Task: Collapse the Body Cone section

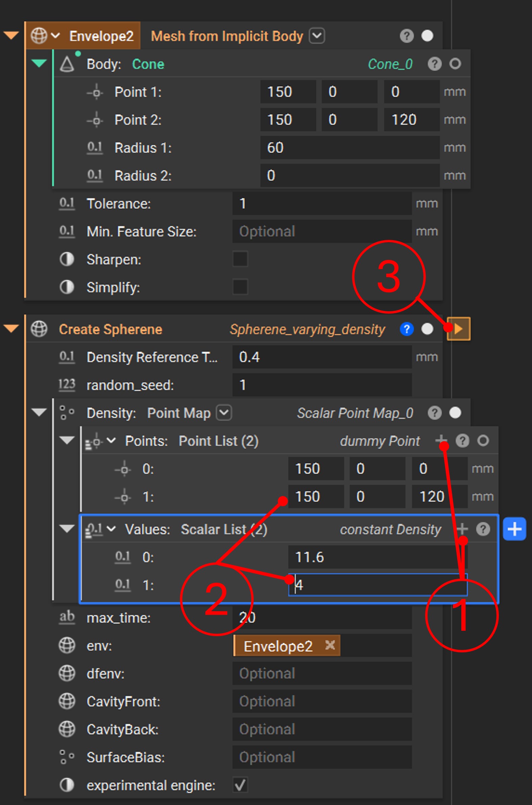Action: pyautogui.click(x=39, y=64)
